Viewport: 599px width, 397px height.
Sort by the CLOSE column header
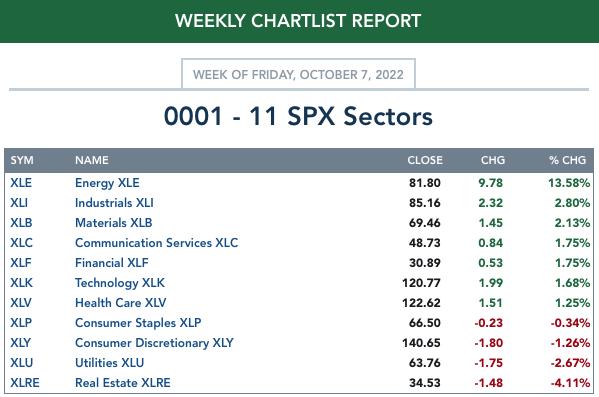coord(425,160)
